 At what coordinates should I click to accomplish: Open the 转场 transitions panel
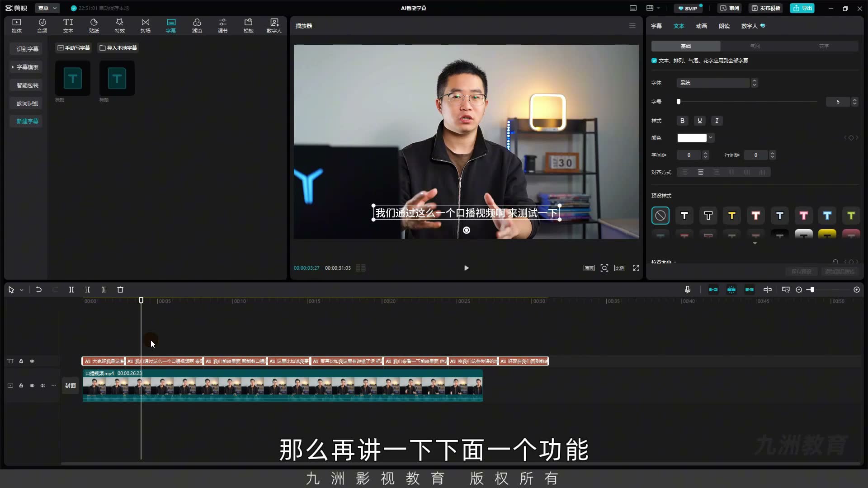pos(145,26)
